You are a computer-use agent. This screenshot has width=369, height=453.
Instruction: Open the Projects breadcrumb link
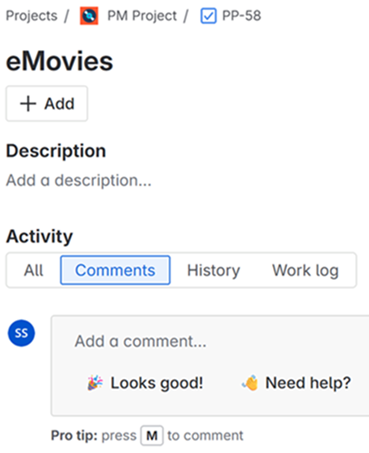[x=32, y=16]
